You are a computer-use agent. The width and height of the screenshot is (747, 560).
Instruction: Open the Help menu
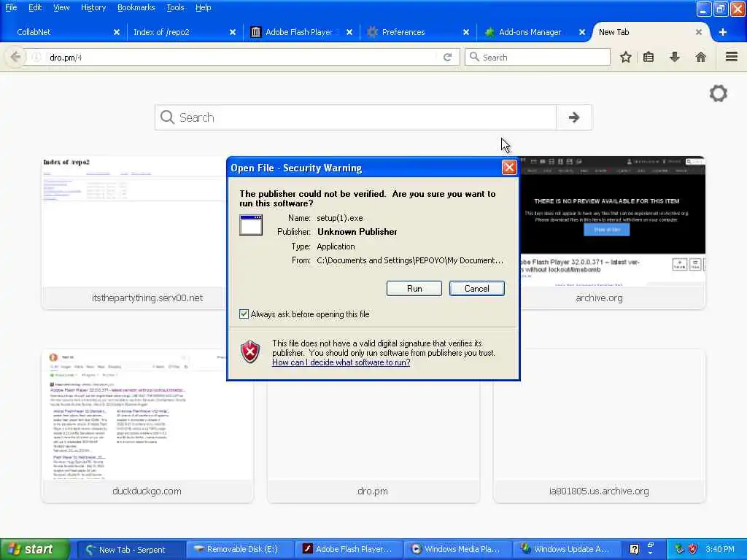[x=204, y=7]
